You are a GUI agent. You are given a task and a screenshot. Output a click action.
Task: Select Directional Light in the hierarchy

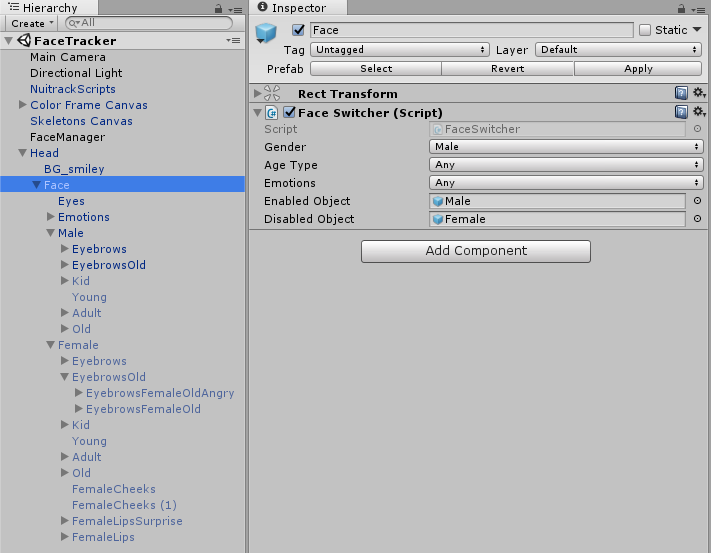(76, 73)
